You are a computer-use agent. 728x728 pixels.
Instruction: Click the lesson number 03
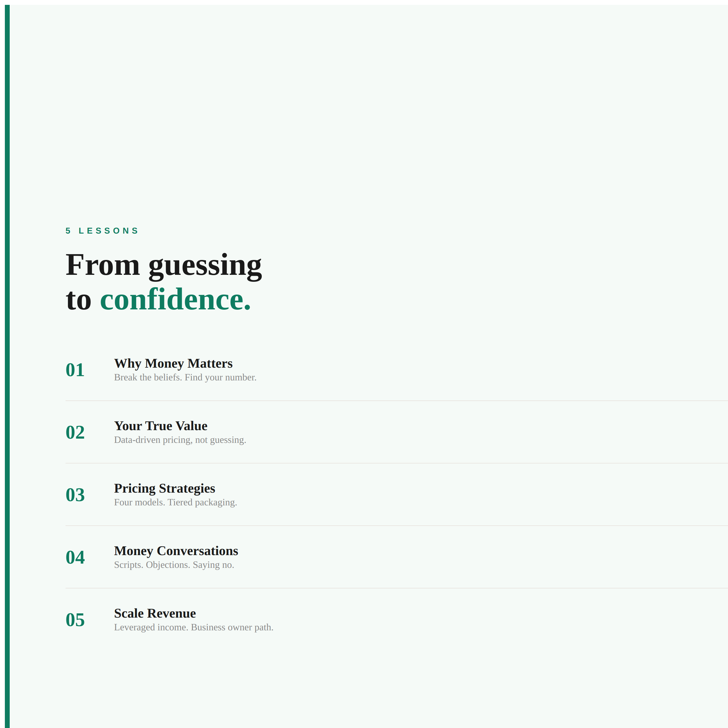point(75,495)
